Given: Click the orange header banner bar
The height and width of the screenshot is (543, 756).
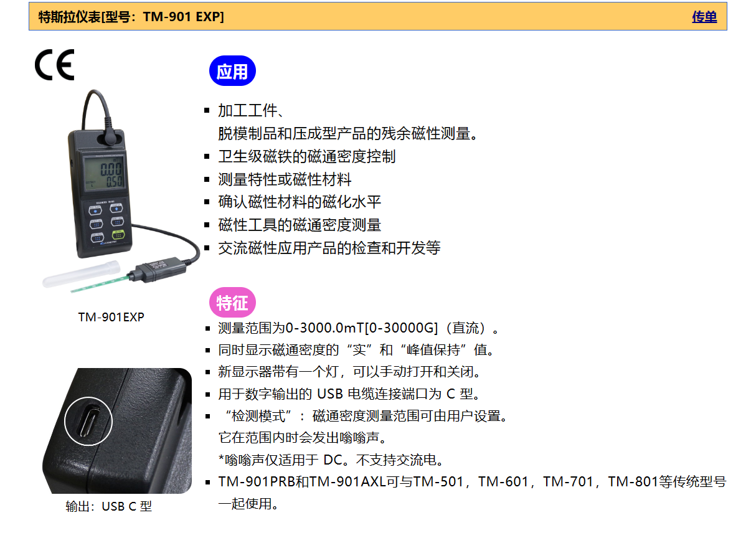Looking at the screenshot, I should [378, 17].
